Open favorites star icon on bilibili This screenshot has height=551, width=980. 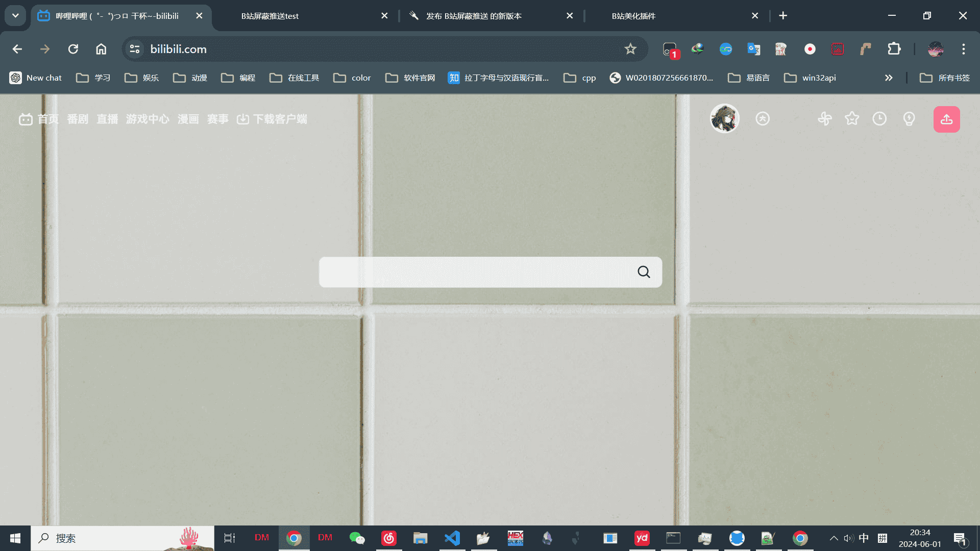point(851,119)
